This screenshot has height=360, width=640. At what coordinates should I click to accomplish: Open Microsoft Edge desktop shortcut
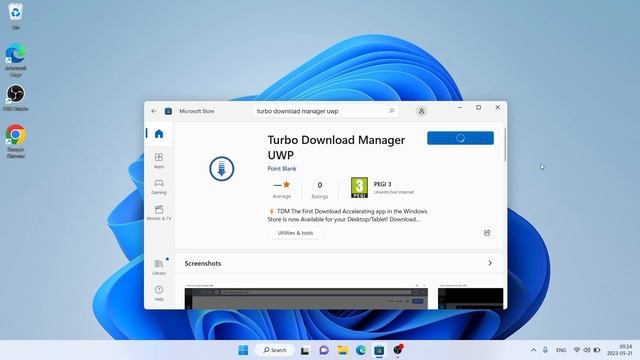(16, 60)
